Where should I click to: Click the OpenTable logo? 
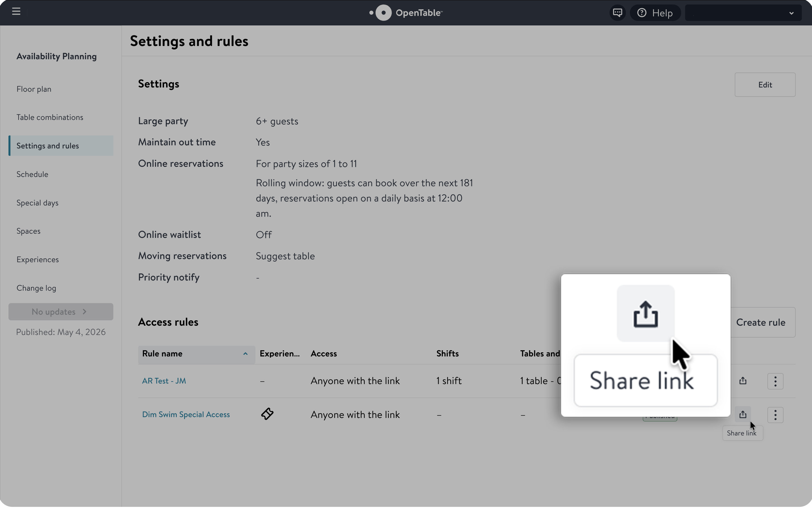[x=406, y=13]
